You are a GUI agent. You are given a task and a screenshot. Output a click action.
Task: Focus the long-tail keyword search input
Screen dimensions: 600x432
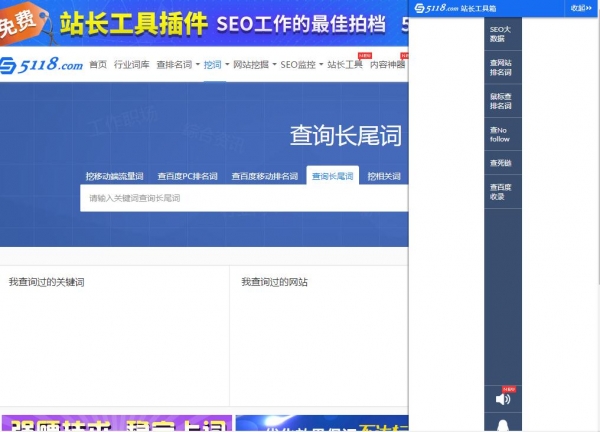244,198
